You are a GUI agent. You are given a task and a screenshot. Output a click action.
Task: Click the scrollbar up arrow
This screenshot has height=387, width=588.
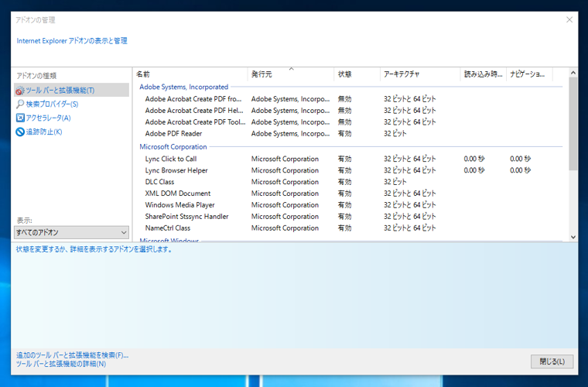point(573,73)
